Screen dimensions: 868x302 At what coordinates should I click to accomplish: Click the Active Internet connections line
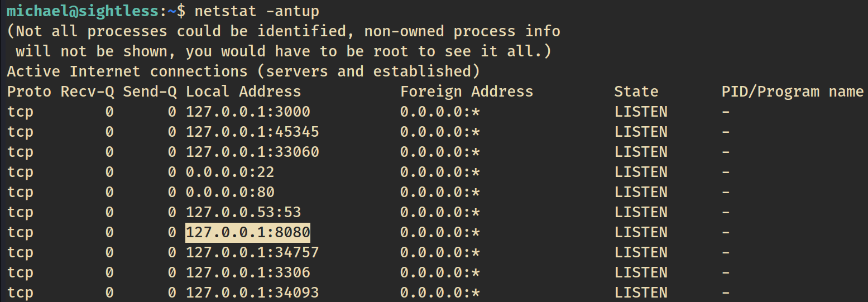pos(243,71)
